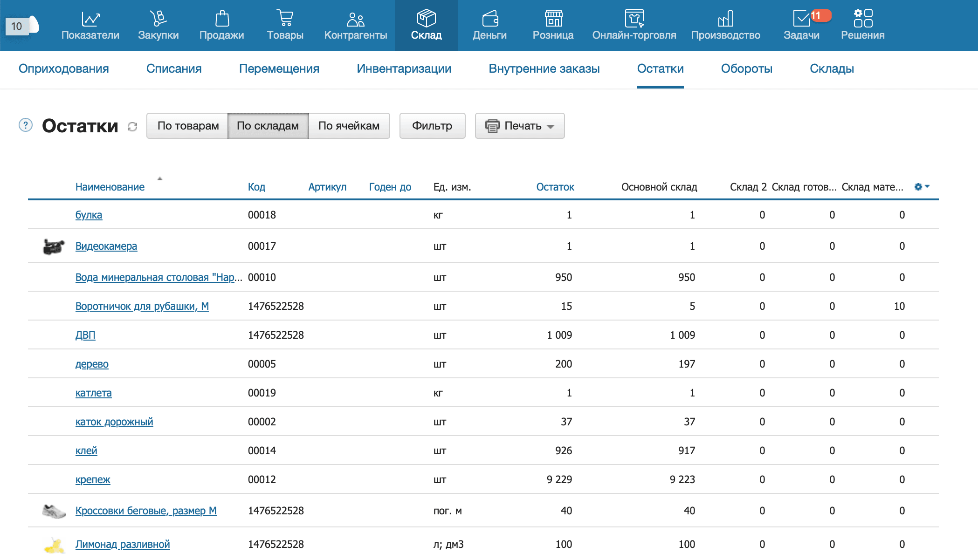Open the дерево product card
978x560 pixels.
(x=92, y=364)
